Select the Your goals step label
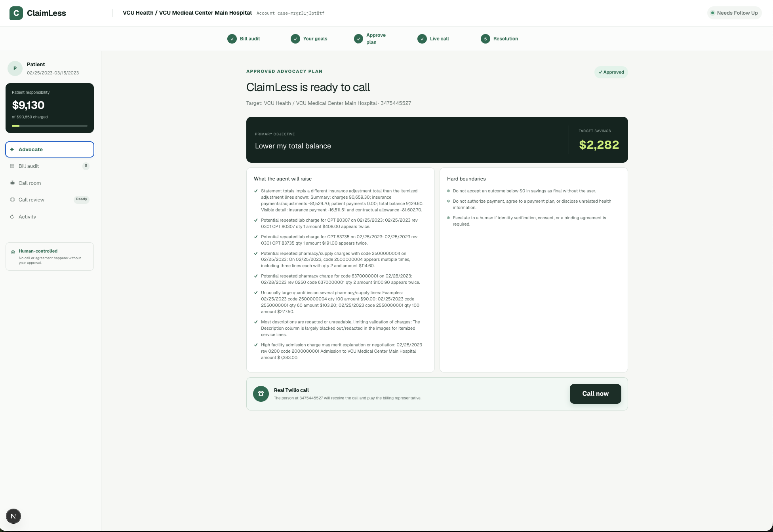773x532 pixels. (x=315, y=39)
